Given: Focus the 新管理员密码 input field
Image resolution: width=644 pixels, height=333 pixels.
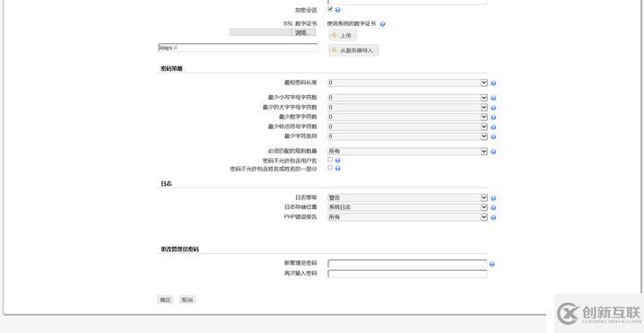Looking at the screenshot, I should [407, 264].
